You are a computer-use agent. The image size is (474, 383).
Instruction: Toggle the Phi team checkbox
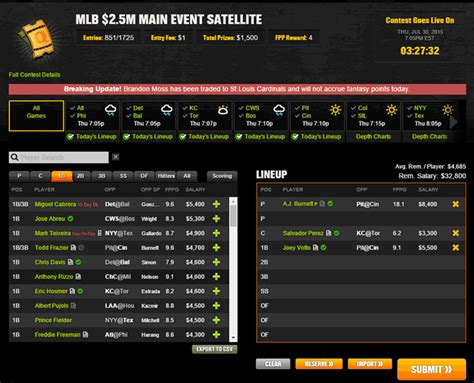point(73,116)
